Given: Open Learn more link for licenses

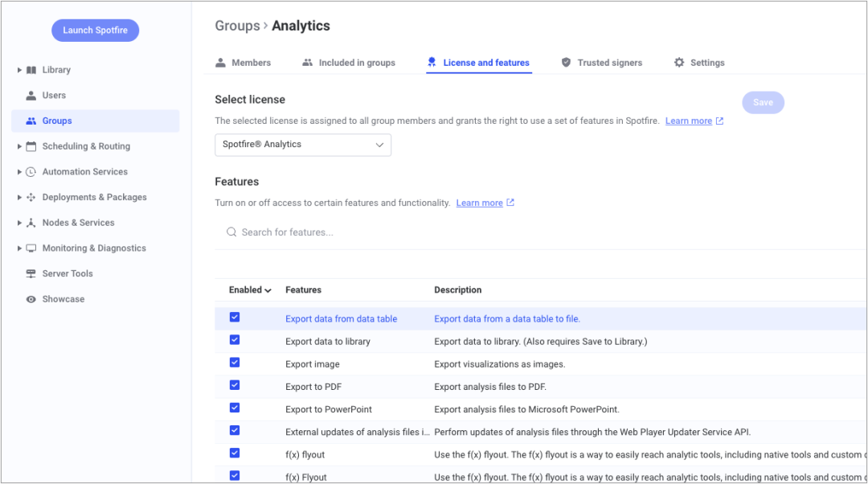Looking at the screenshot, I should tap(689, 121).
